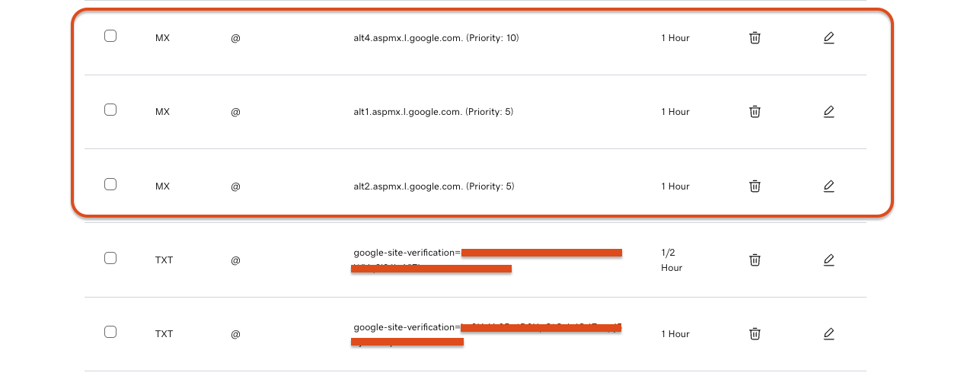
Task: Delete the alt1.aspmx MX record
Action: click(x=755, y=111)
